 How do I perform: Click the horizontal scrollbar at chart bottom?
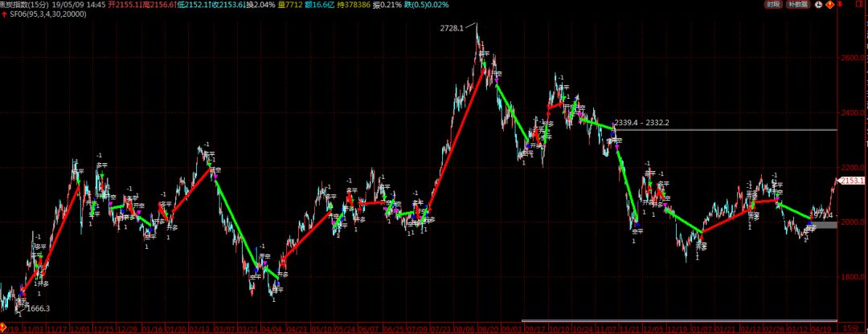click(679, 321)
